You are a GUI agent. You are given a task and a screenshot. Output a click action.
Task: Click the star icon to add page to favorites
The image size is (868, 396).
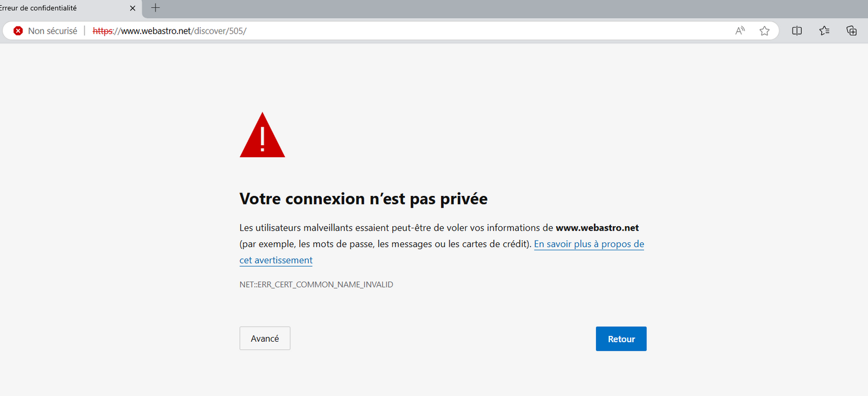click(764, 31)
